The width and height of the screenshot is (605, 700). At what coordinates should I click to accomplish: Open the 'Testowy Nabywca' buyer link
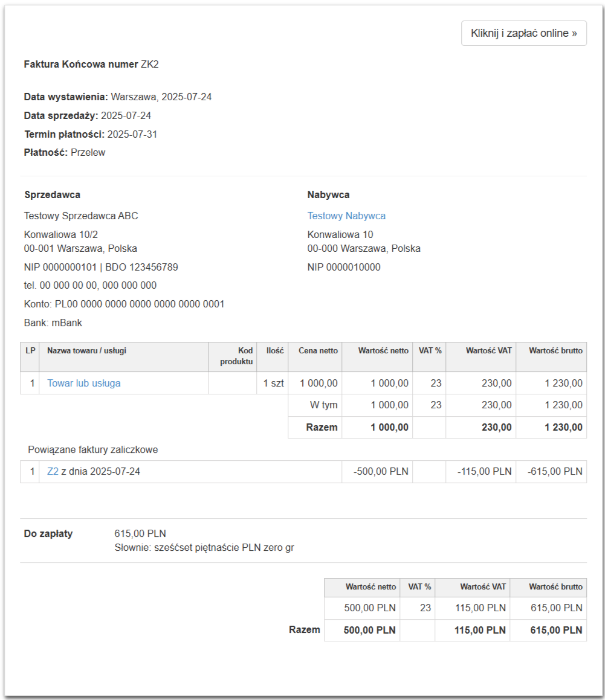[x=346, y=216]
